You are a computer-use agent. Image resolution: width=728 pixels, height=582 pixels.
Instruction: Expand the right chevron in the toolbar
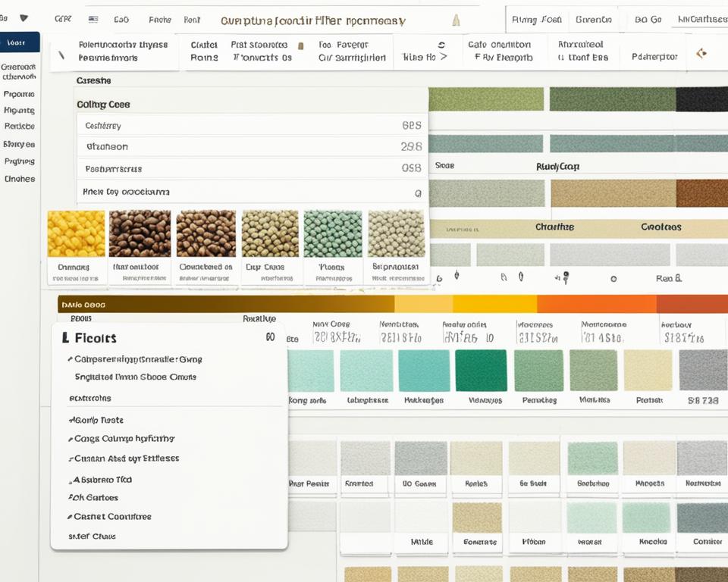point(444,57)
